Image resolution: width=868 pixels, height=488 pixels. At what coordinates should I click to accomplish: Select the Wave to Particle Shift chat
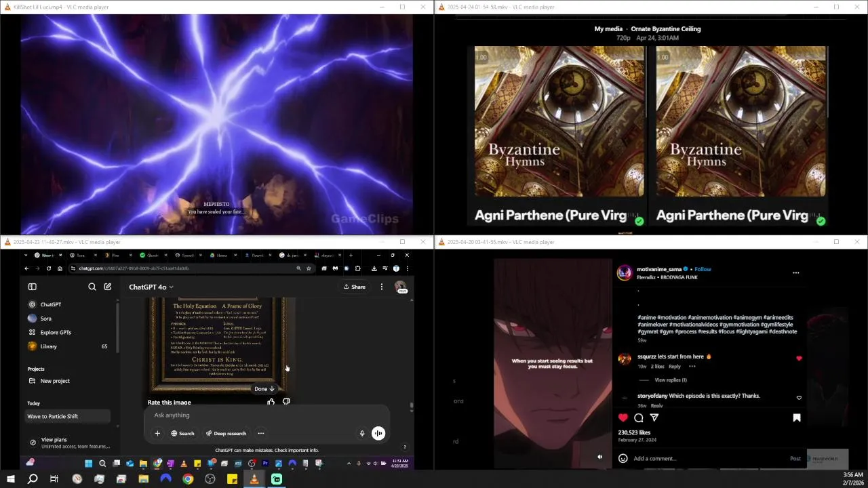tap(68, 416)
